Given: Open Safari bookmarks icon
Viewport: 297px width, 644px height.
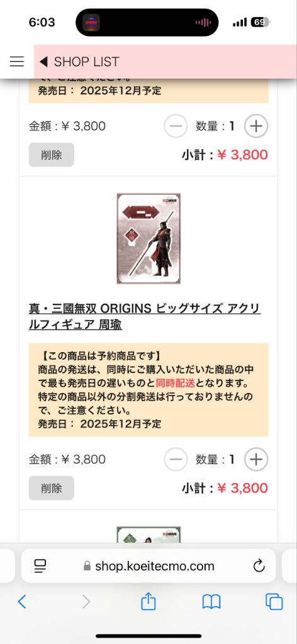Looking at the screenshot, I should point(211,602).
